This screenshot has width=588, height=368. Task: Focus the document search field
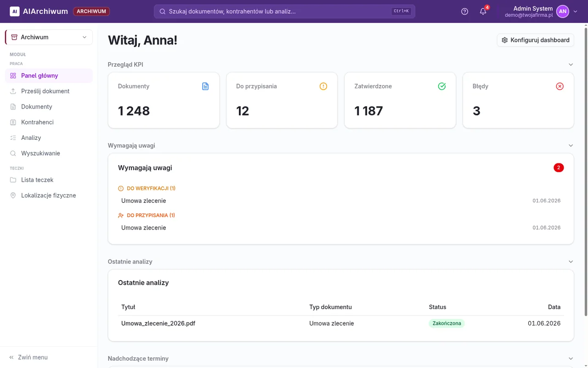pyautogui.click(x=284, y=11)
